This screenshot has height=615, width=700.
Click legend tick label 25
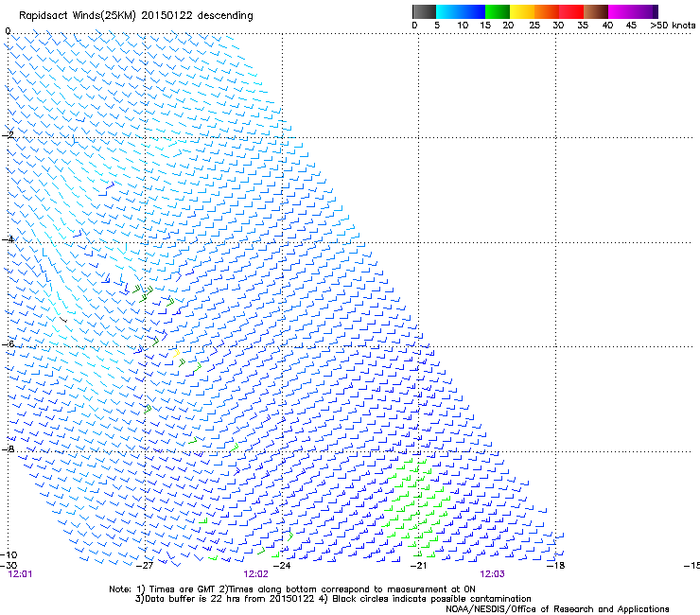tap(534, 26)
